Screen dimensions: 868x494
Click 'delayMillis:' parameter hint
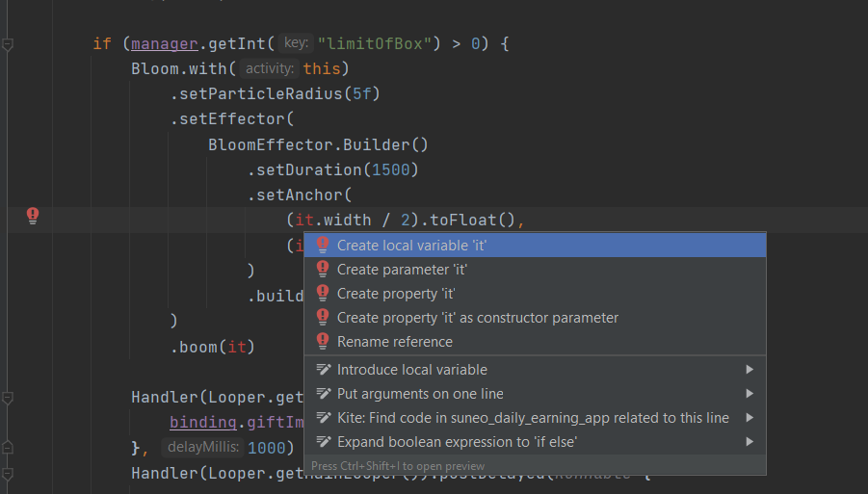point(203,447)
